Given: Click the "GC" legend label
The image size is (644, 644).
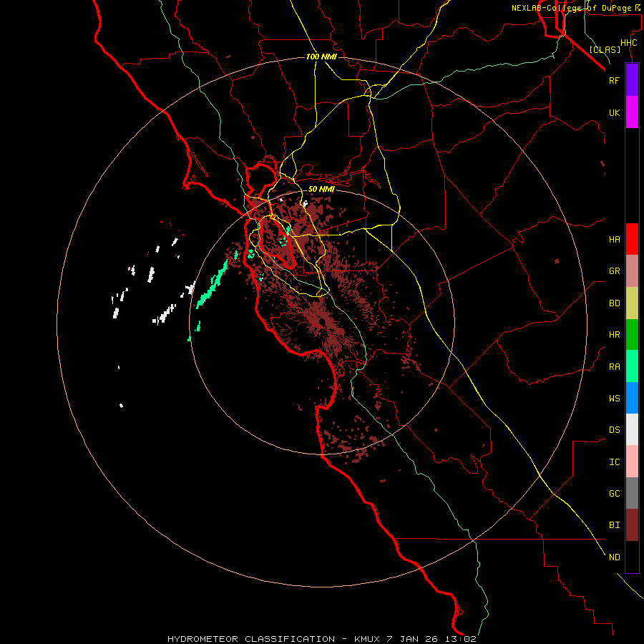Looking at the screenshot, I should pyautogui.click(x=614, y=494).
